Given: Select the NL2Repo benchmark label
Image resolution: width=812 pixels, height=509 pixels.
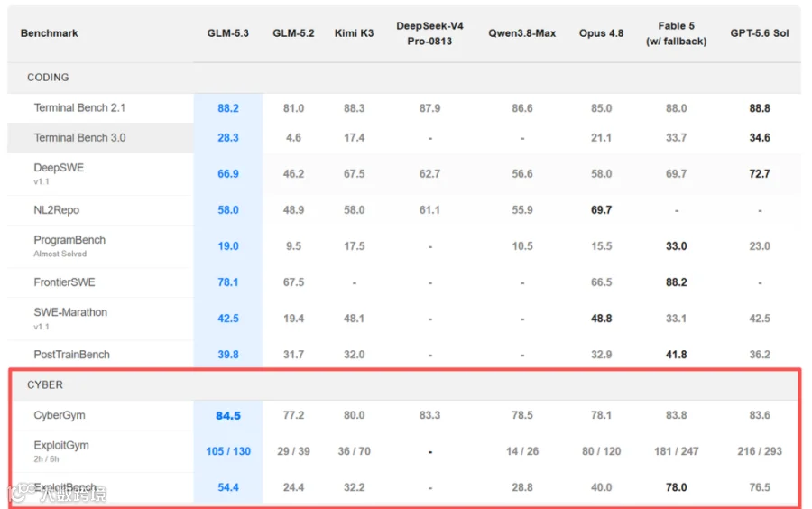Looking at the screenshot, I should point(57,210).
